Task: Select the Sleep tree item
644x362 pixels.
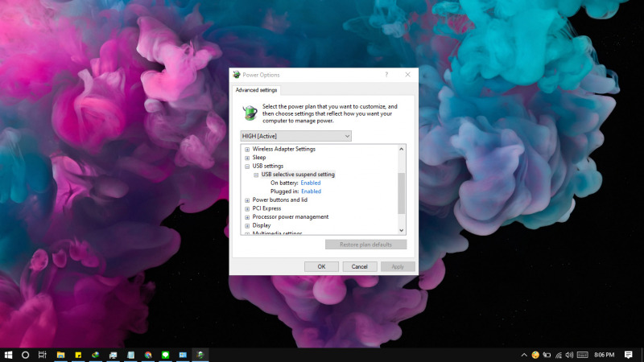Action: (258, 158)
